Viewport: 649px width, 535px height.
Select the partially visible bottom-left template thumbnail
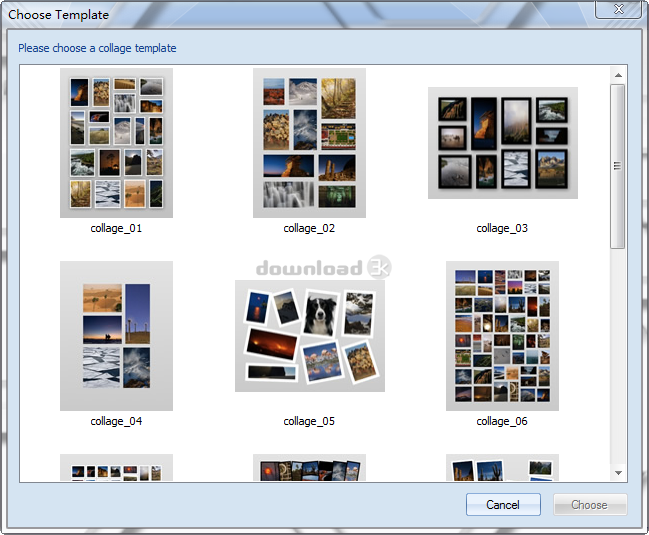116,468
